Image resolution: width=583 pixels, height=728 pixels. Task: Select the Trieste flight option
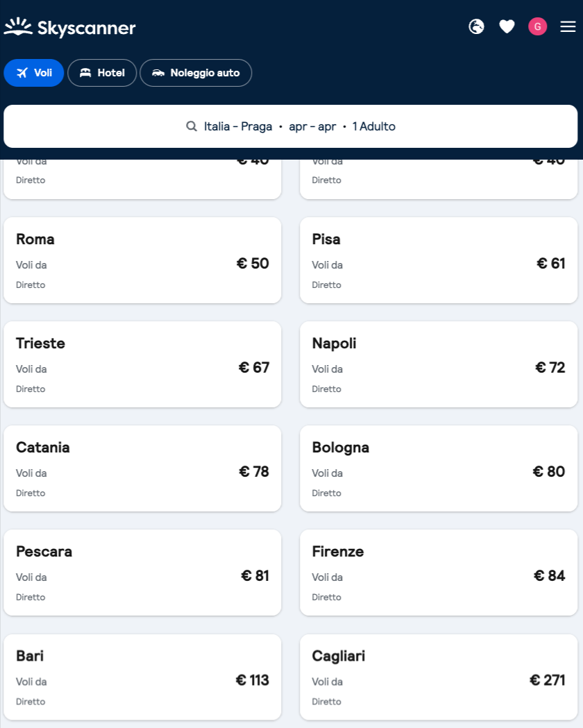pyautogui.click(x=142, y=364)
